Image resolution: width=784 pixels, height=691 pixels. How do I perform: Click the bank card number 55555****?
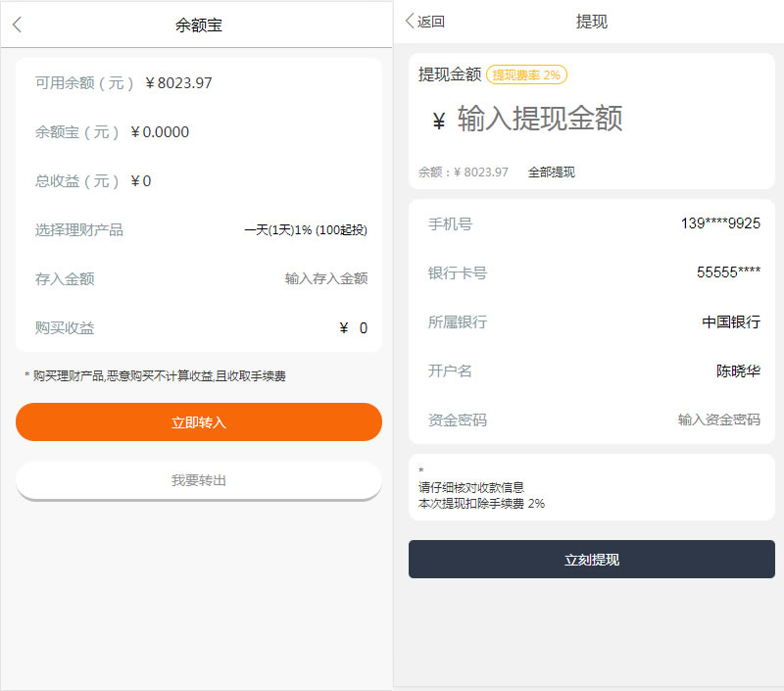(728, 273)
